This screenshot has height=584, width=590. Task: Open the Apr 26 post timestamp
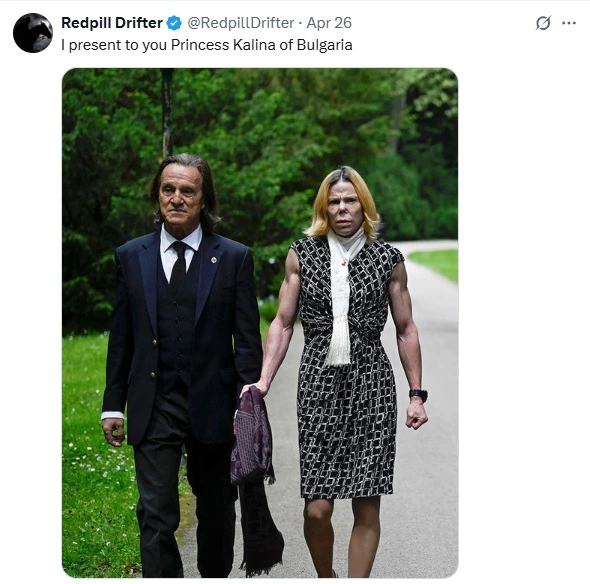click(329, 23)
